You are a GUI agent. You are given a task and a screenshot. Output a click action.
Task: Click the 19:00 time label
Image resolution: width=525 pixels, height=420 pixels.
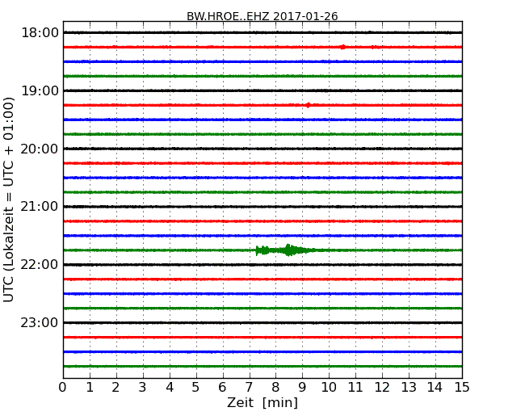coord(40,90)
